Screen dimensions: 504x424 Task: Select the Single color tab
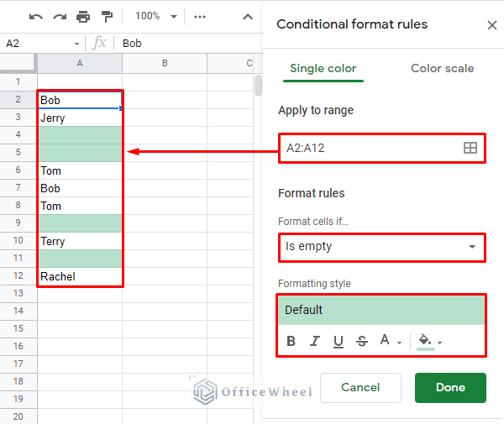click(x=323, y=68)
